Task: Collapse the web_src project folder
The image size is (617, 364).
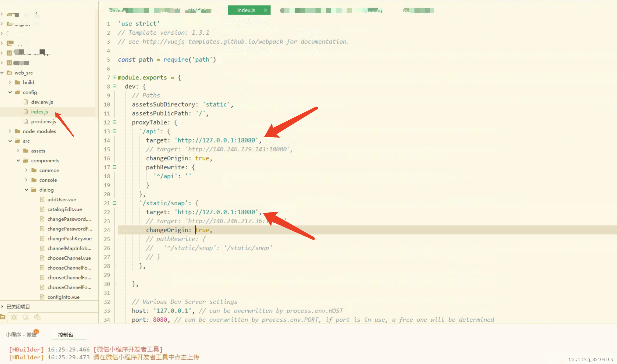Action: coord(2,73)
